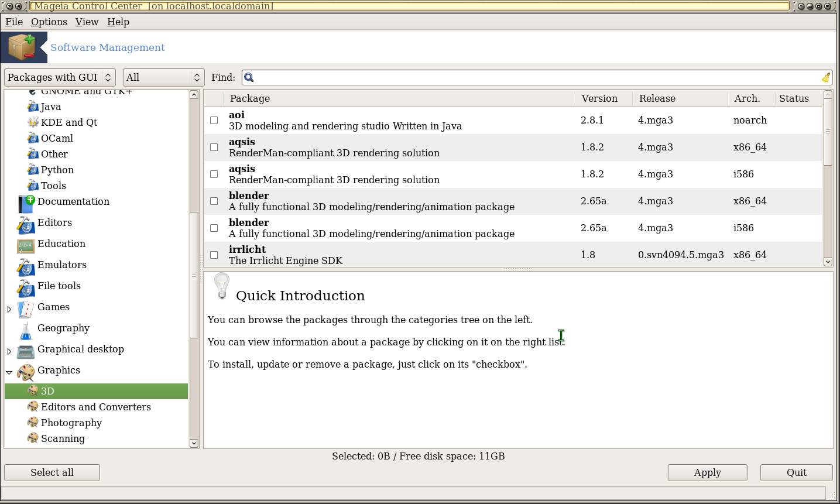Tick the blender x86_64 package checkbox
This screenshot has height=504, width=840.
tap(214, 201)
